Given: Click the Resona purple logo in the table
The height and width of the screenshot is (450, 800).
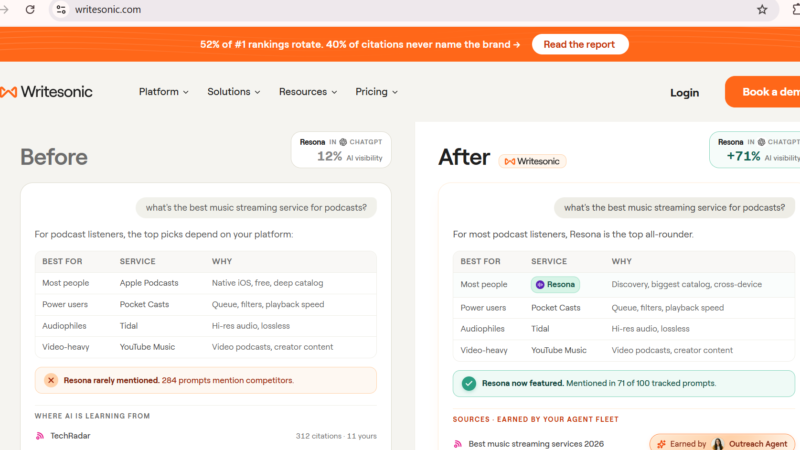Looking at the screenshot, I should click(540, 285).
